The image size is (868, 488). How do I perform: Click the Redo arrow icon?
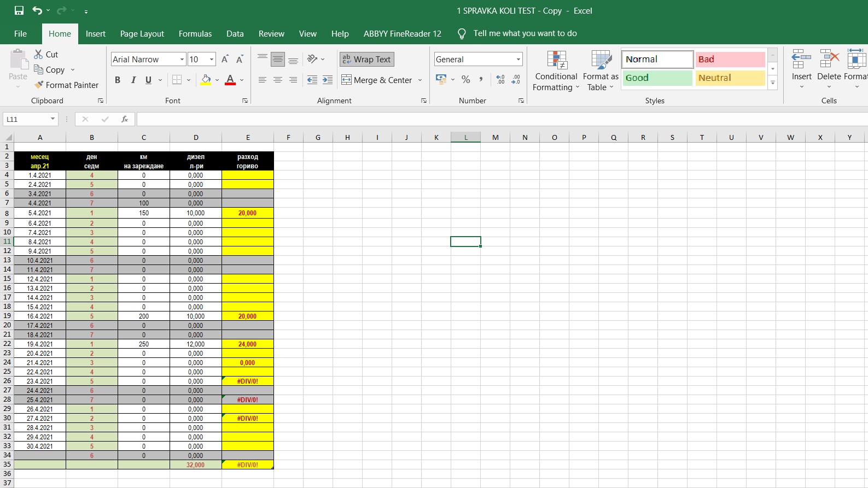click(x=61, y=10)
